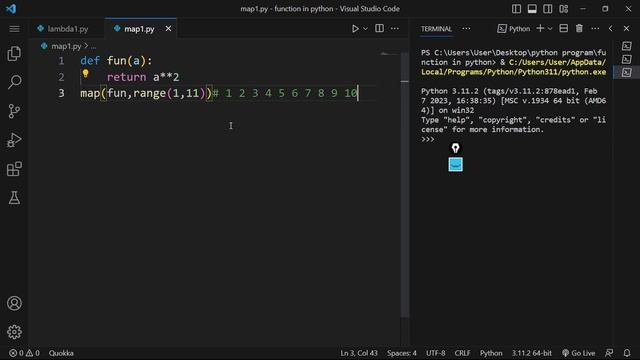The width and height of the screenshot is (640, 360).
Task: Click line number 3 in the gutter
Action: tap(61, 93)
